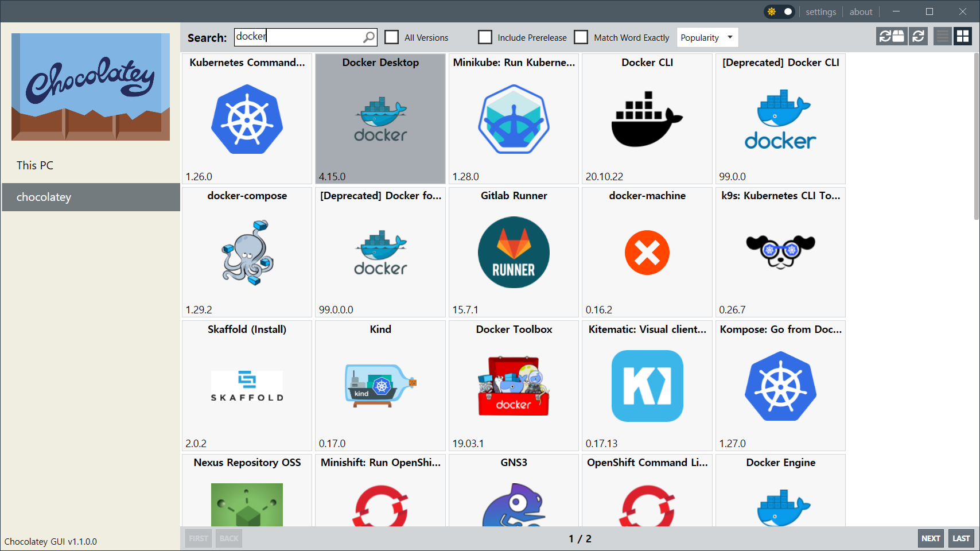Open the Minishift package icon
Viewport: 980px width, 551px height.
pyautogui.click(x=380, y=506)
